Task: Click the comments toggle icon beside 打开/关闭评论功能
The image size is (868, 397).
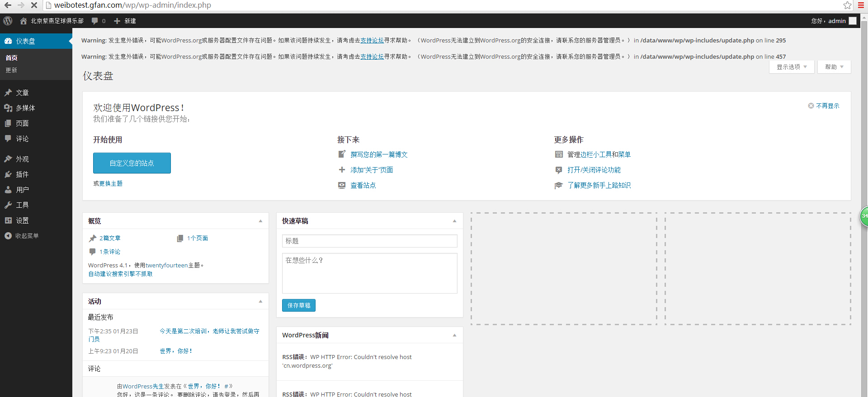Action: tap(559, 170)
